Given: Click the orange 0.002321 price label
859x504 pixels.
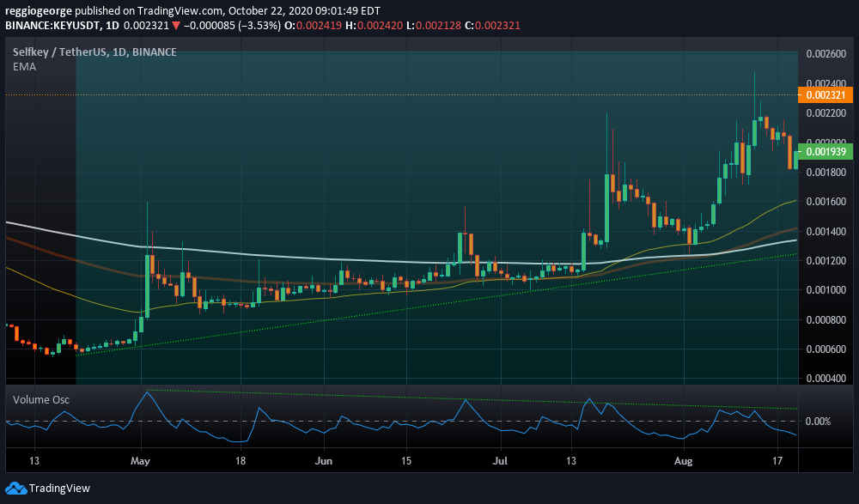Looking at the screenshot, I should (825, 94).
